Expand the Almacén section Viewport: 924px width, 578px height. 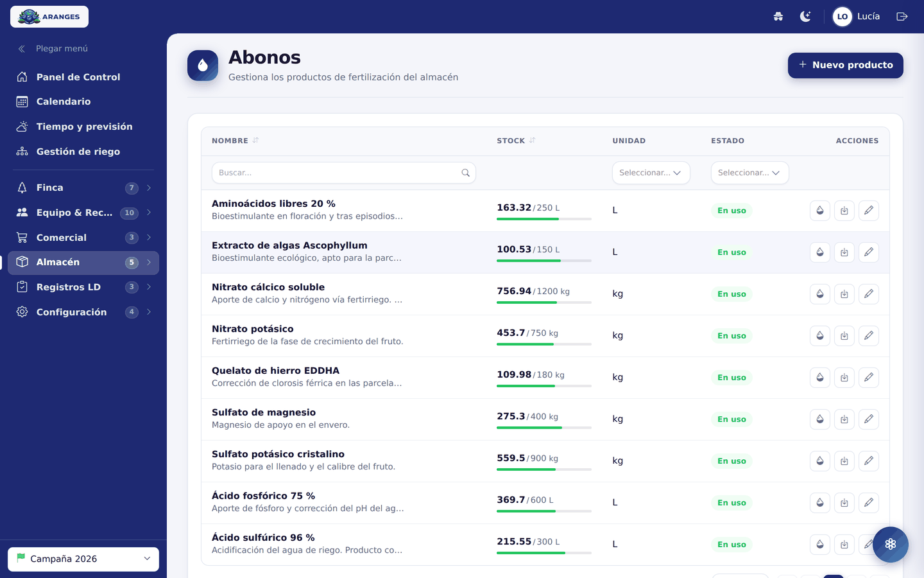pyautogui.click(x=83, y=262)
